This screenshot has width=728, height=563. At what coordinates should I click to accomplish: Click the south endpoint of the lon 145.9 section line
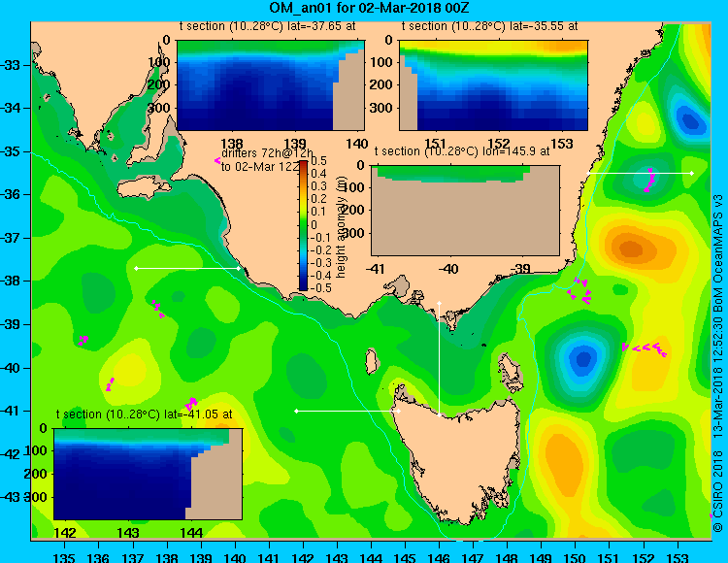(x=439, y=414)
